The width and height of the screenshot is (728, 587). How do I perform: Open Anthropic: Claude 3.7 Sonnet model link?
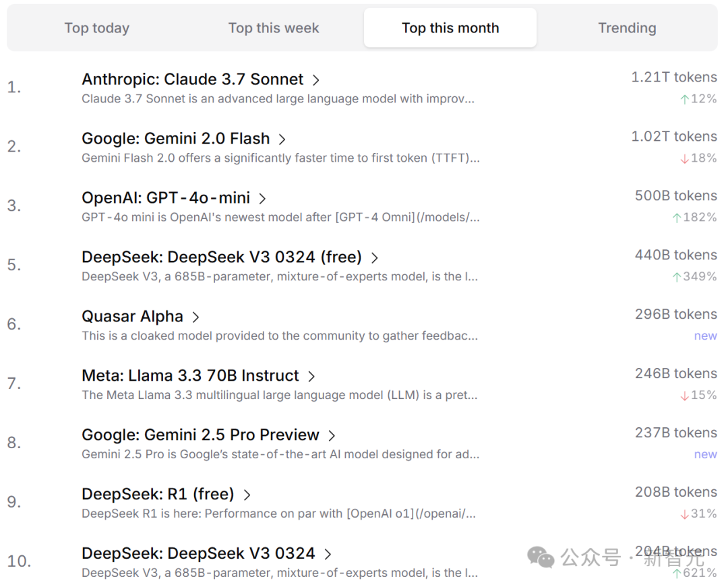point(192,80)
